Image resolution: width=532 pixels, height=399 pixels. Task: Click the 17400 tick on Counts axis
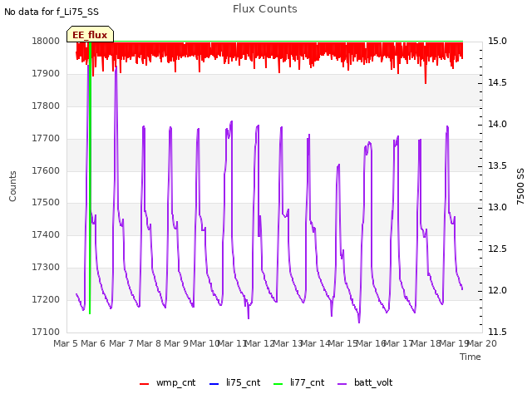pyautogui.click(x=46, y=234)
